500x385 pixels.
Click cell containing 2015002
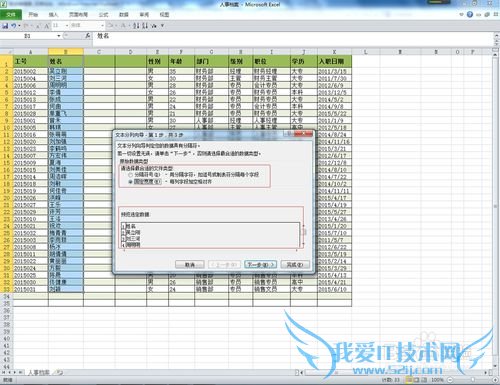tap(31, 71)
